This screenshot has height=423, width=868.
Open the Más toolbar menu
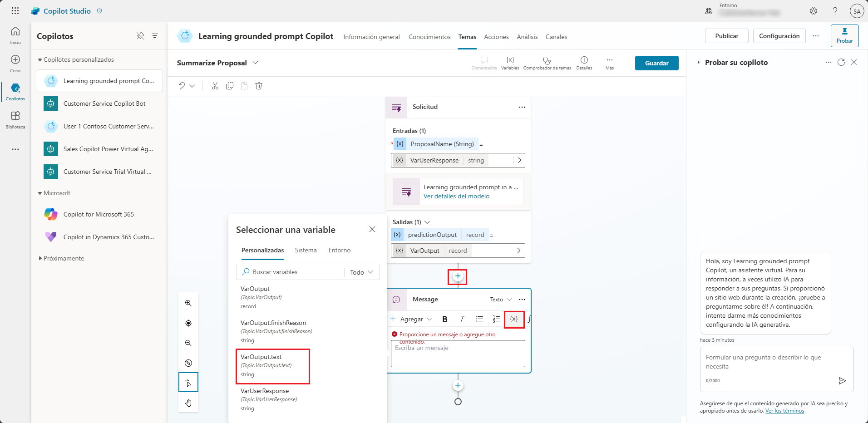(610, 63)
